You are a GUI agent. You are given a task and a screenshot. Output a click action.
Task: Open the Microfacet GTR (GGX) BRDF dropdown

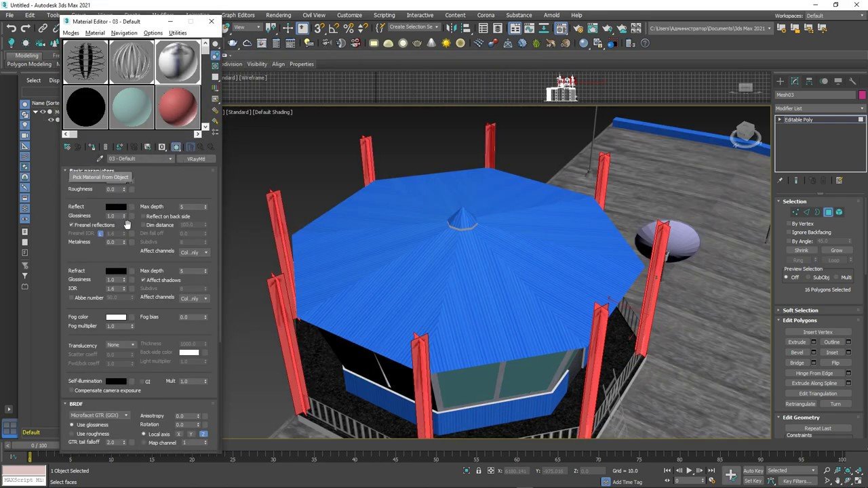[x=99, y=415]
